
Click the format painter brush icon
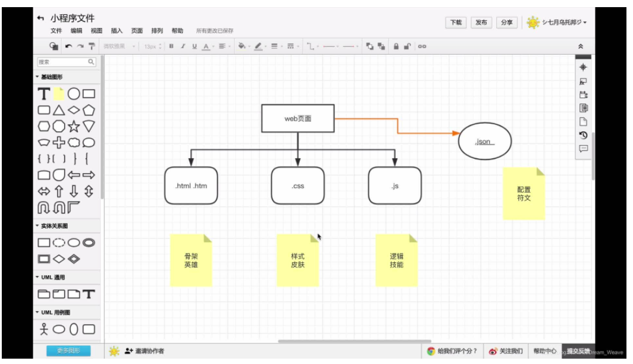pos(92,46)
